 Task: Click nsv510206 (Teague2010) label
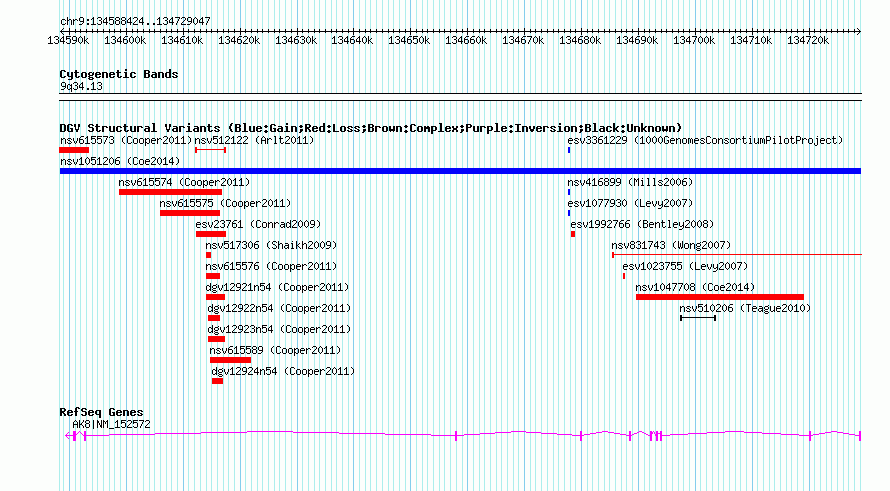[x=745, y=308]
